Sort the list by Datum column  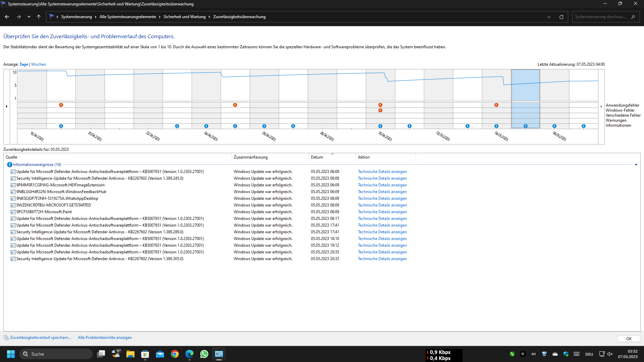click(332, 157)
